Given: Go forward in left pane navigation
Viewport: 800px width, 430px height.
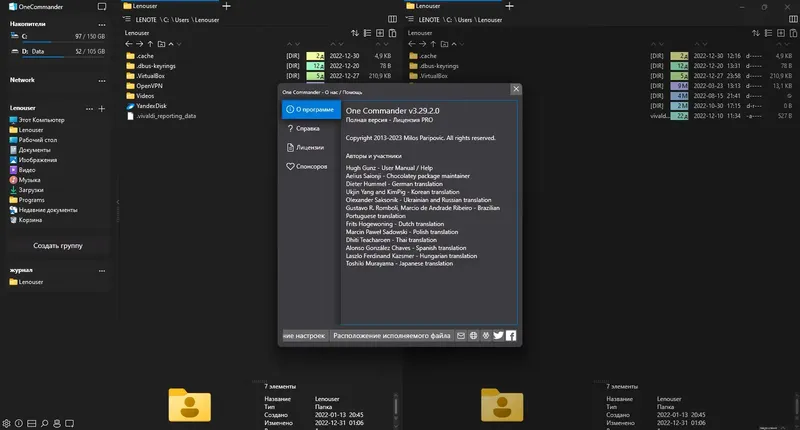Looking at the screenshot, I should [x=139, y=44].
